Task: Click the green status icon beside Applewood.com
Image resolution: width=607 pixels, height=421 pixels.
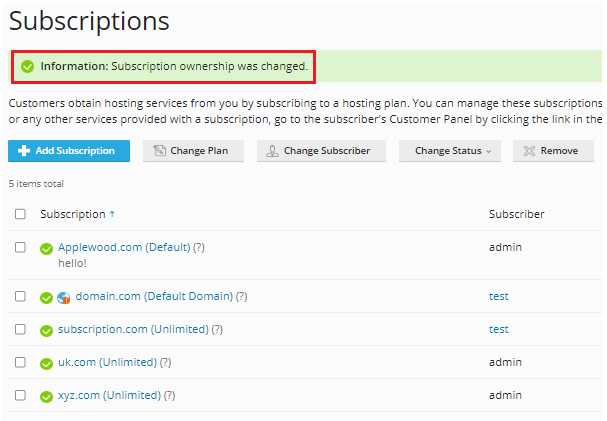Action: pyautogui.click(x=46, y=248)
